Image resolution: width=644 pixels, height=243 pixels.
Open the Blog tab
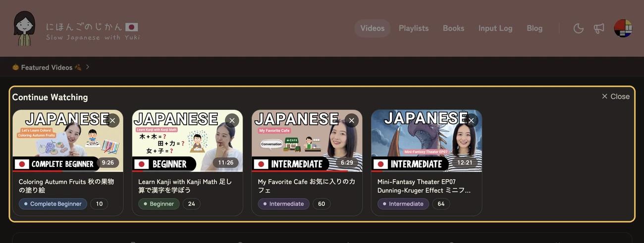535,28
